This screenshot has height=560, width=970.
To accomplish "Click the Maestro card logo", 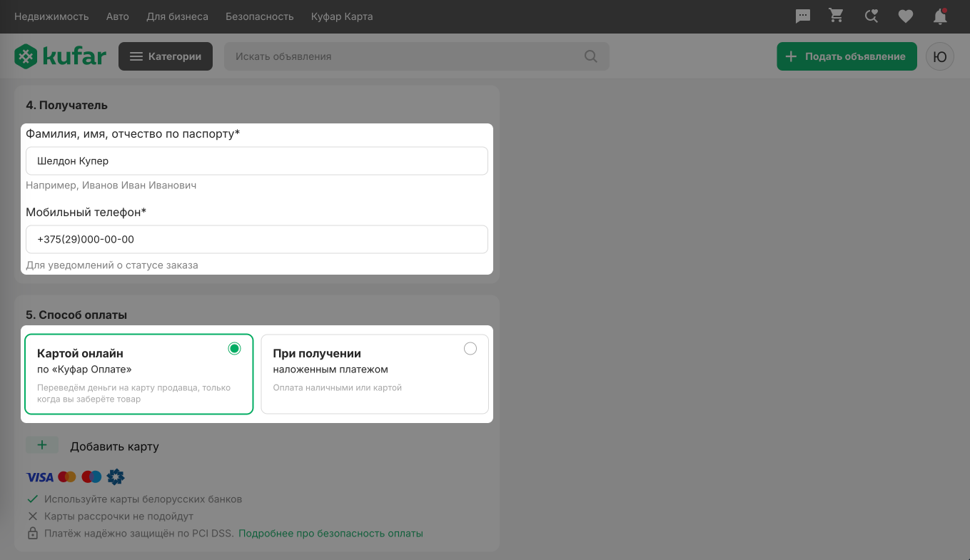I will [x=91, y=477].
